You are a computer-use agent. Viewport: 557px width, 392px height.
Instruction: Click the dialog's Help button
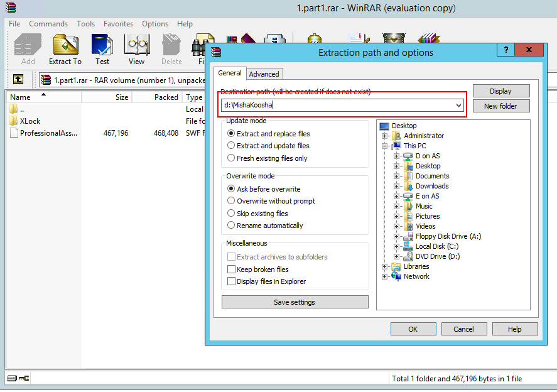point(515,329)
